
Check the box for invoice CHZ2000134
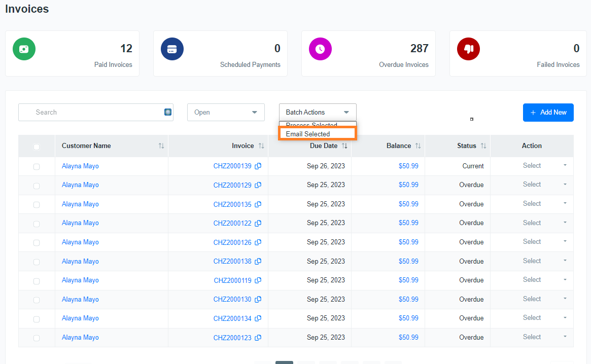pyautogui.click(x=37, y=319)
